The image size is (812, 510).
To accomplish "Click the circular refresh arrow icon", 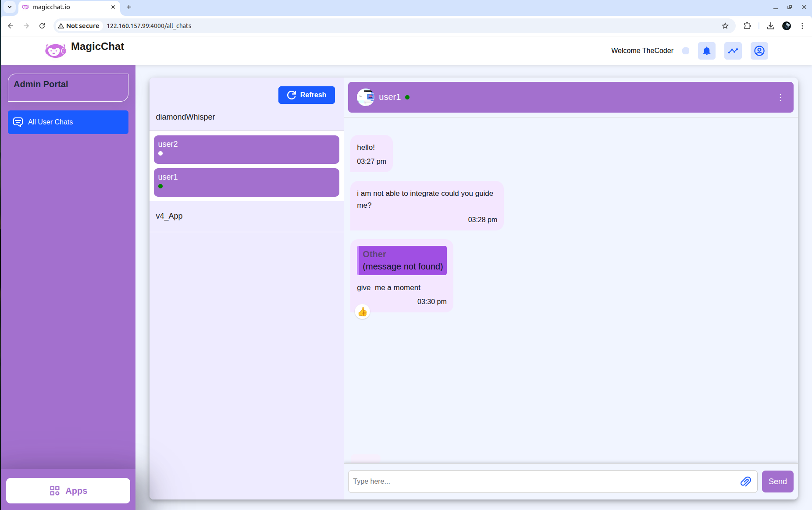I will click(x=292, y=95).
